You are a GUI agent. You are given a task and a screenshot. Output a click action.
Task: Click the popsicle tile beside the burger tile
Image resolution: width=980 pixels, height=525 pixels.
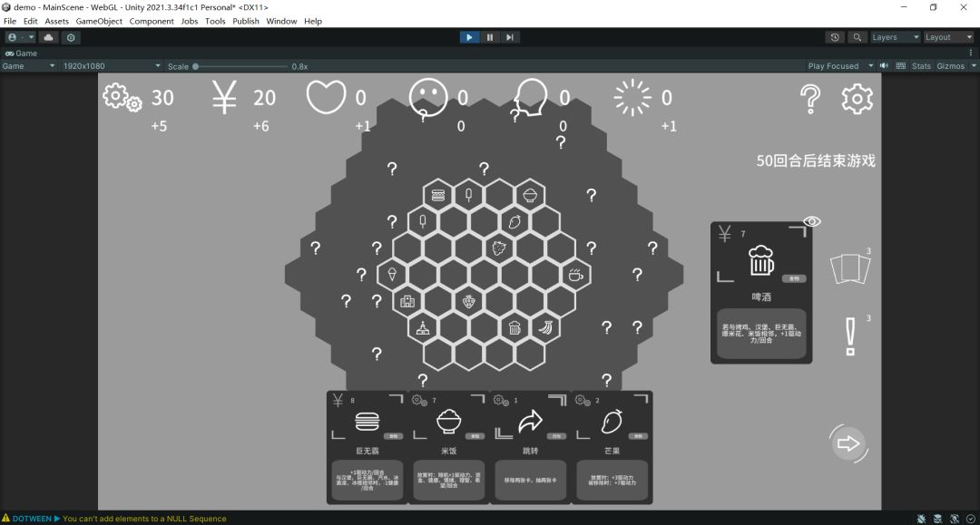click(469, 195)
